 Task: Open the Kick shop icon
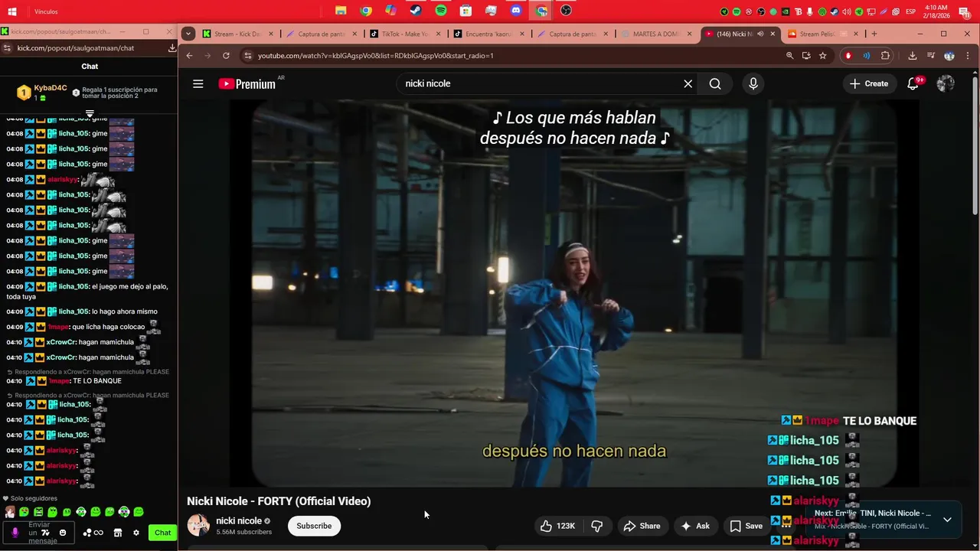click(118, 533)
